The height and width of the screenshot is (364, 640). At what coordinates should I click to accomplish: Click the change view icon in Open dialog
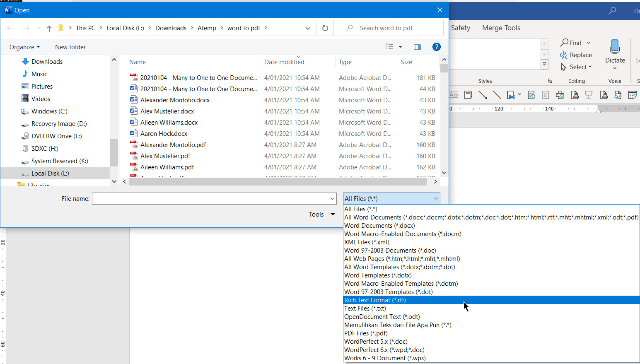(x=389, y=47)
